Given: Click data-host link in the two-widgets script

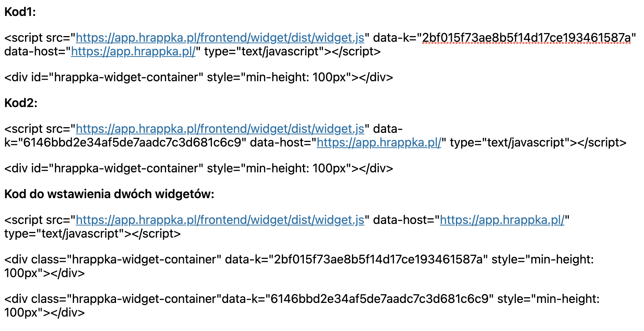Looking at the screenshot, I should point(502,220).
